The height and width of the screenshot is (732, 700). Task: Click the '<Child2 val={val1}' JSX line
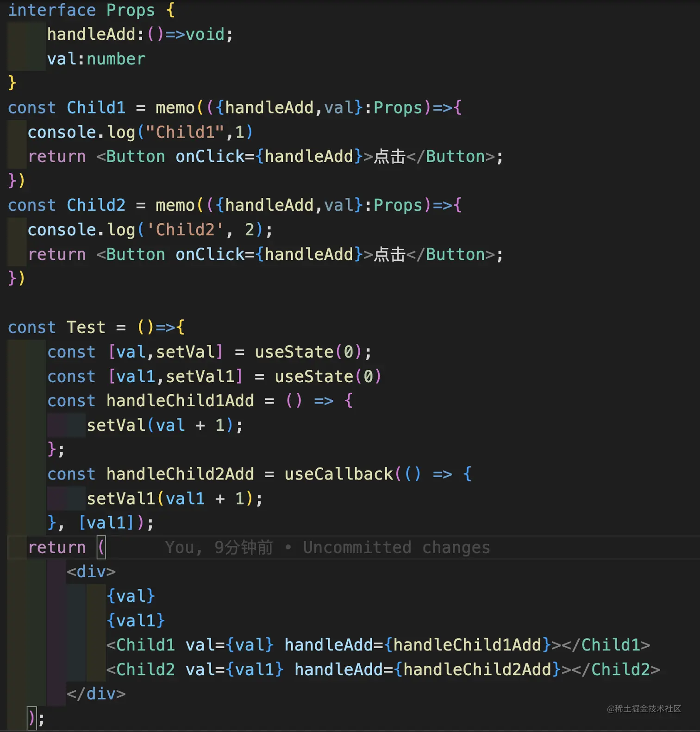tap(383, 670)
